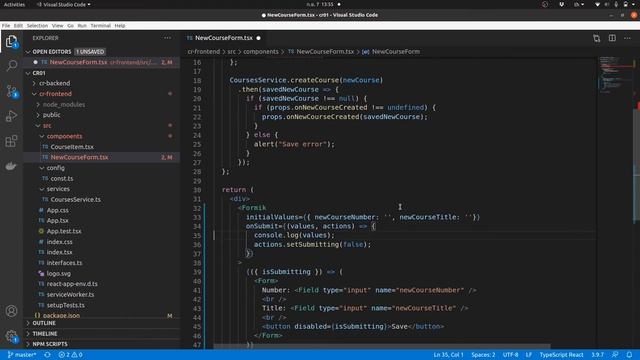Open the Accounts menu icon
Screen dimensions: 640x360
coord(11,311)
